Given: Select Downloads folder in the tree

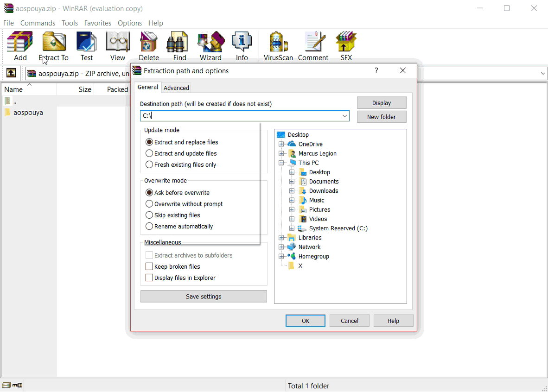Looking at the screenshot, I should click(x=323, y=191).
